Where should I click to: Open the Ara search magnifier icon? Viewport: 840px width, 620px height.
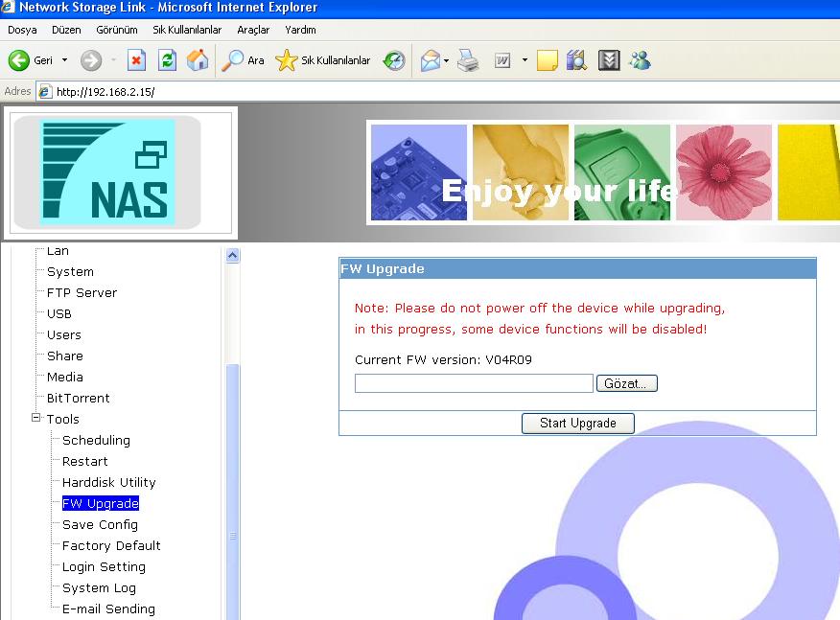pyautogui.click(x=232, y=60)
